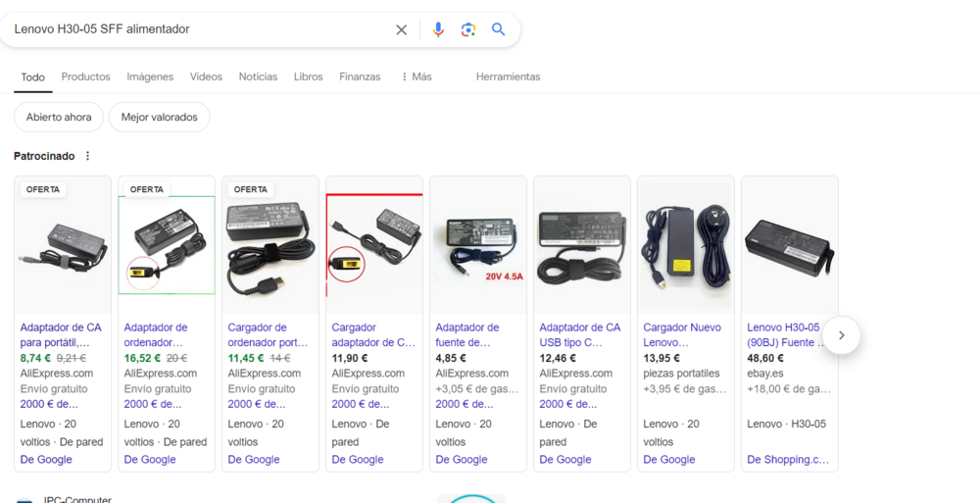Viewport: 980px width, 503px height.
Task: Expand the Más menu
Action: click(416, 76)
